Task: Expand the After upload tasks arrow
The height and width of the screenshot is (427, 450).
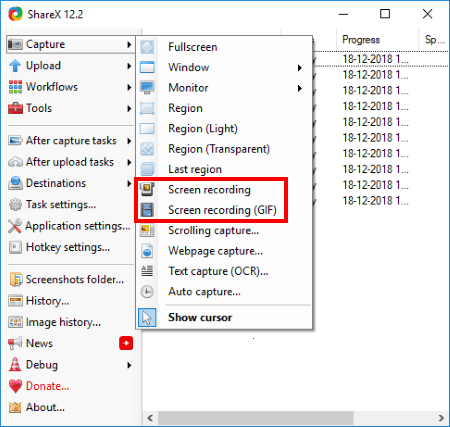Action: pos(129,162)
